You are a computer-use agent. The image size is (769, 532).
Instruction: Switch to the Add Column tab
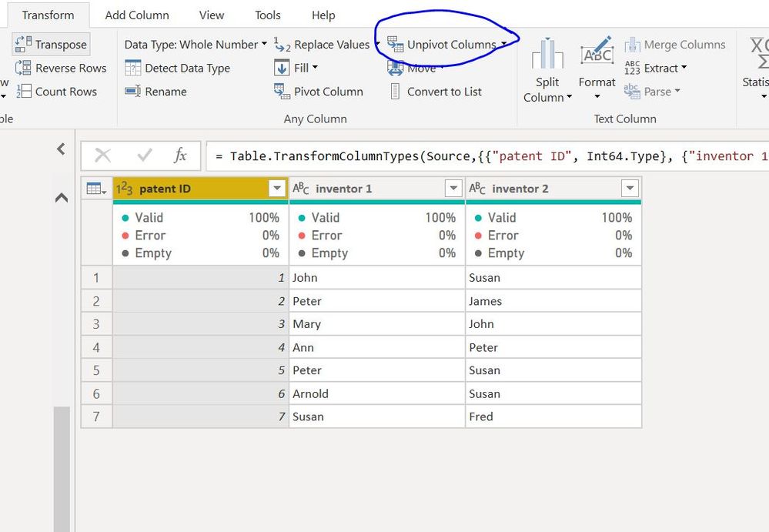pos(137,15)
